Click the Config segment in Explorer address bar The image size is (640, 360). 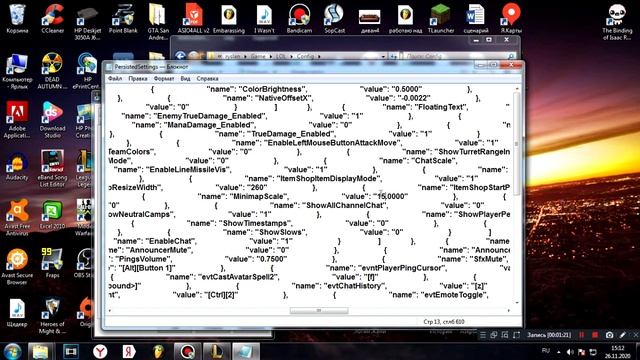tap(305, 56)
